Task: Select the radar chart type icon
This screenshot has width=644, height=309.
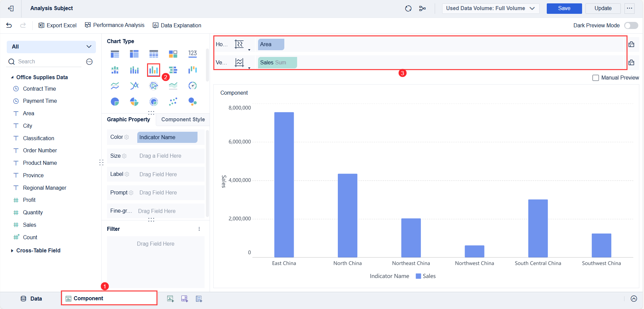Action: (154, 86)
